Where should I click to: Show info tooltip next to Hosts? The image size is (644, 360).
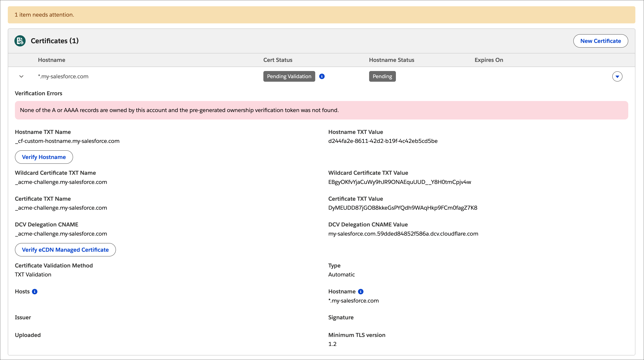pos(35,292)
